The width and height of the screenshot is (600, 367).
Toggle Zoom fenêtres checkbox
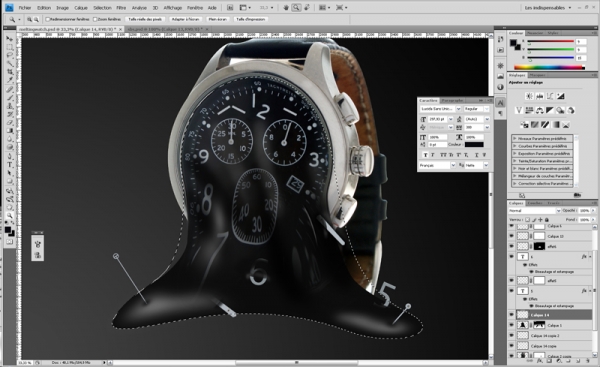95,19
